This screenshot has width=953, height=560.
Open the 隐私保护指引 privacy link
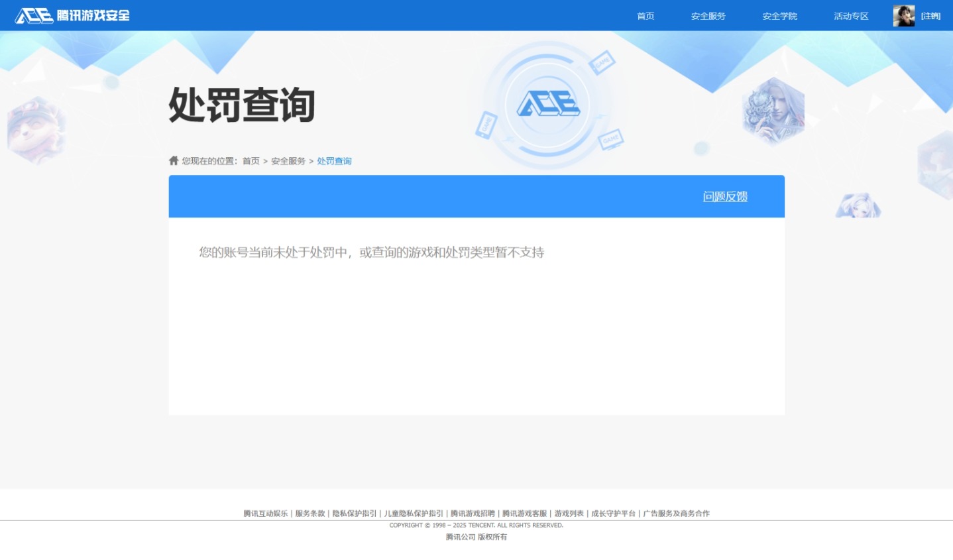pos(353,513)
